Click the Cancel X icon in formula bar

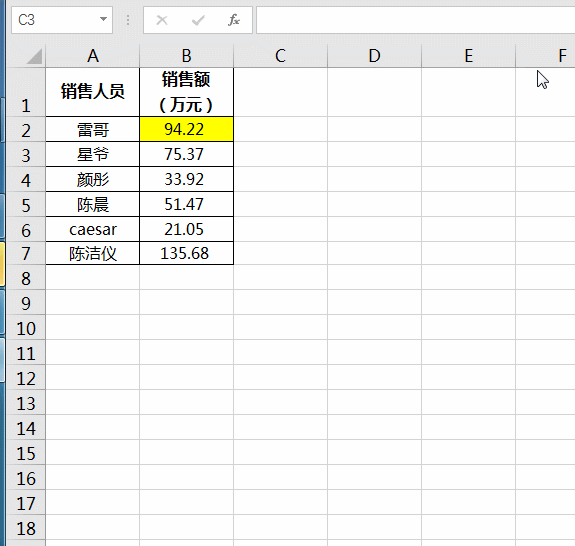pos(162,20)
